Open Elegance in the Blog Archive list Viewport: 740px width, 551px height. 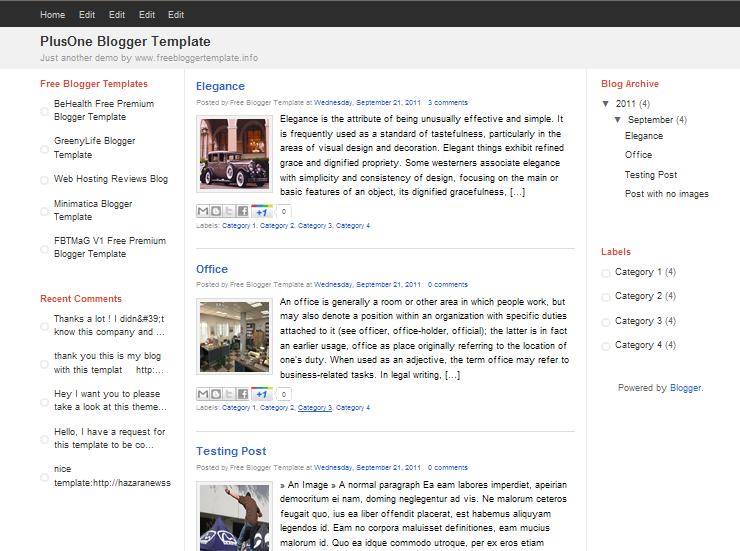(644, 136)
